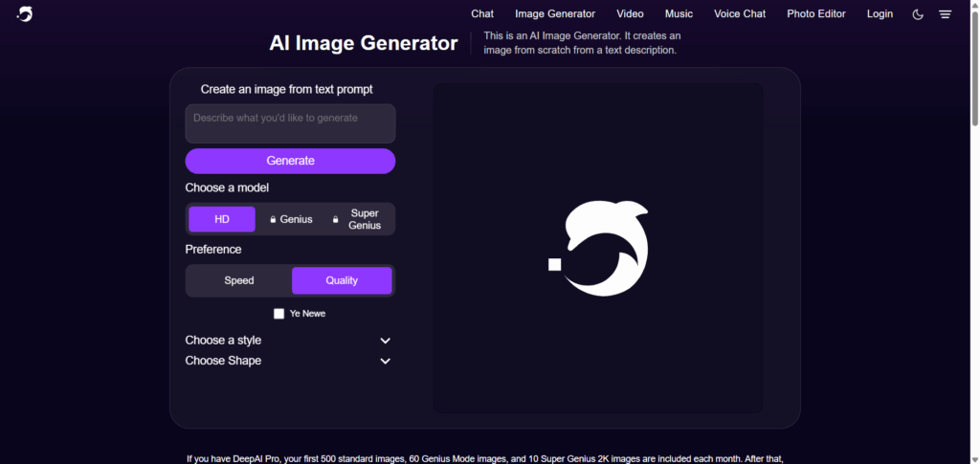Click the lock icon beside Genius
Image resolution: width=980 pixels, height=464 pixels.
273,219
